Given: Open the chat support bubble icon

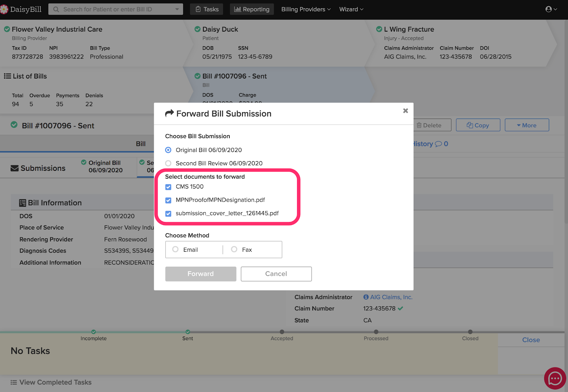Looking at the screenshot, I should [x=555, y=379].
